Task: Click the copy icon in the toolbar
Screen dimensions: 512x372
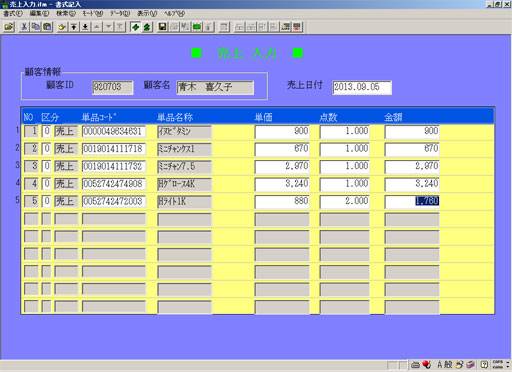Action: (x=36, y=27)
